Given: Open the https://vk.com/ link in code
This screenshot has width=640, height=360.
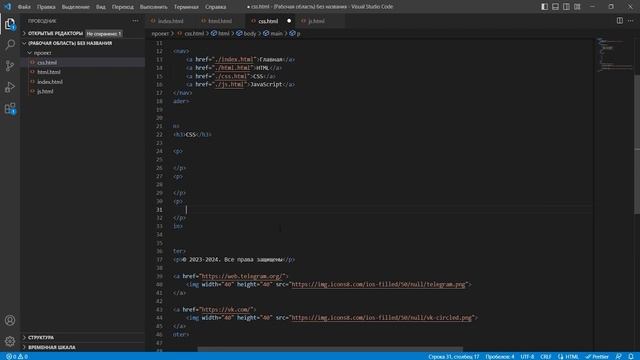Looking at the screenshot, I should pyautogui.click(x=227, y=309).
